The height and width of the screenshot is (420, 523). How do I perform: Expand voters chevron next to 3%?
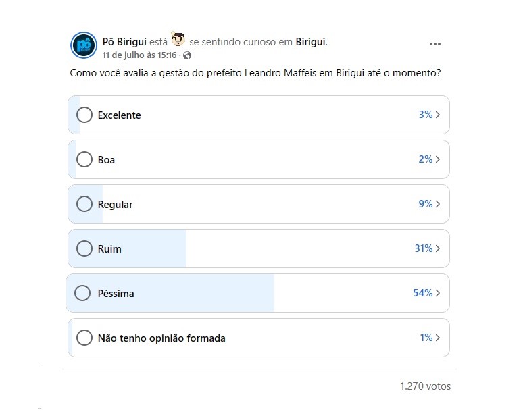[438, 115]
